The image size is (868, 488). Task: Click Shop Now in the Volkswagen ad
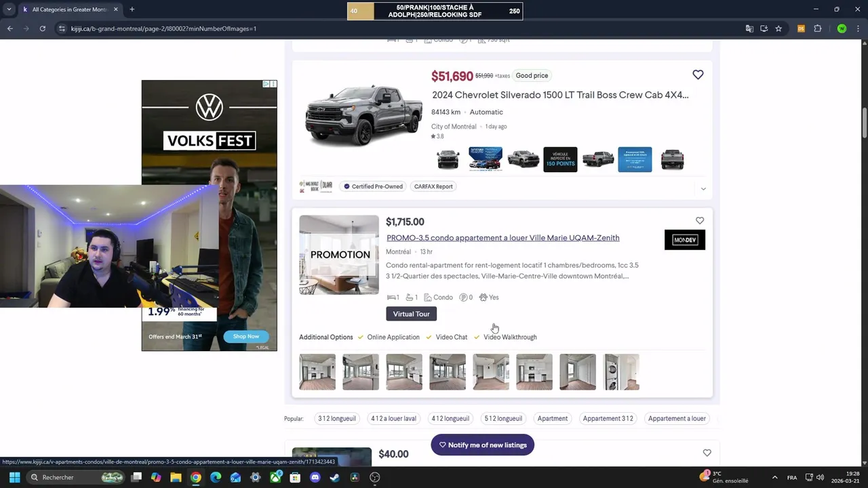point(246,336)
